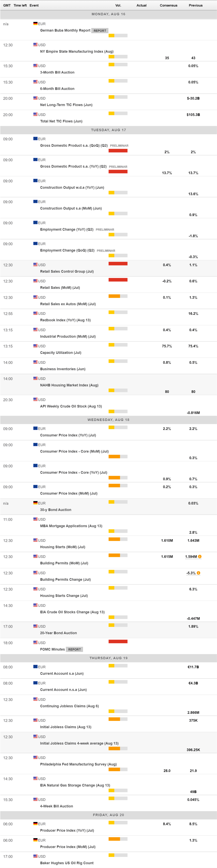Open the NAHB Housing Market Index event
This screenshot has width=217, height=868.
click(x=69, y=385)
